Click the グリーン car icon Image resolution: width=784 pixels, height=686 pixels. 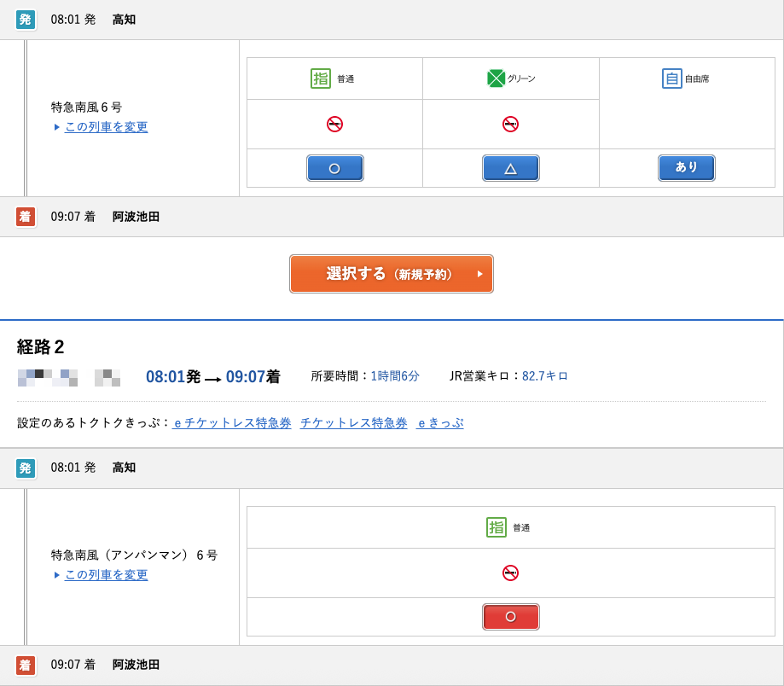[x=496, y=78]
